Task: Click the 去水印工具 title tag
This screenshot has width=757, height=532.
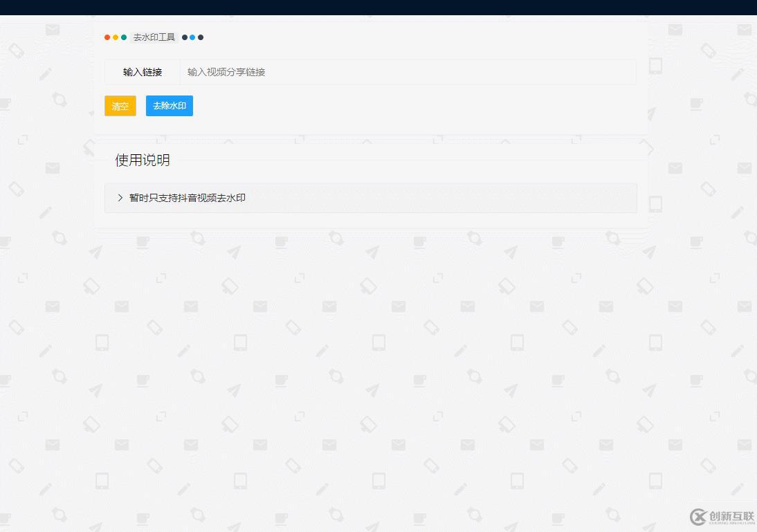Action: click(x=154, y=37)
